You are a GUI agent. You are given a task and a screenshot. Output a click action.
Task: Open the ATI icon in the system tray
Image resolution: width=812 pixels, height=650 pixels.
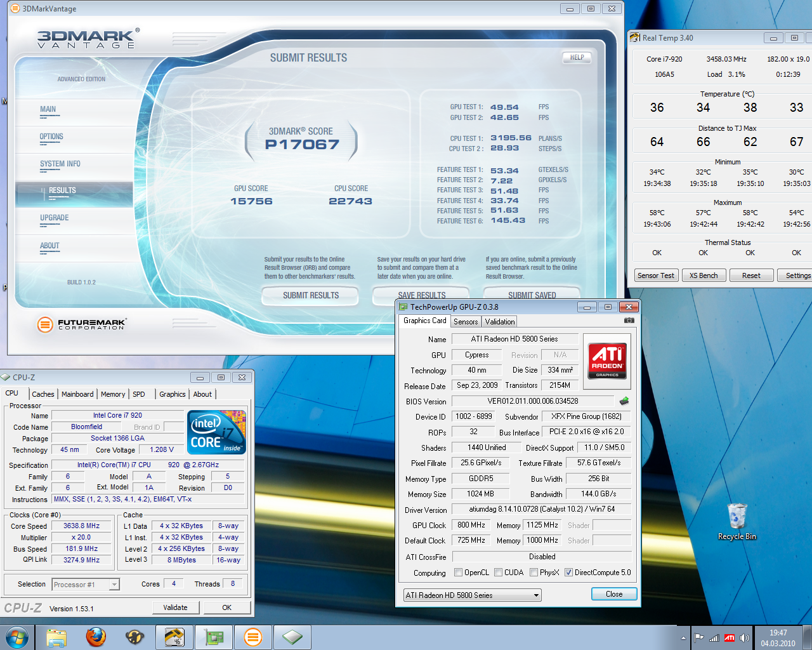point(730,638)
